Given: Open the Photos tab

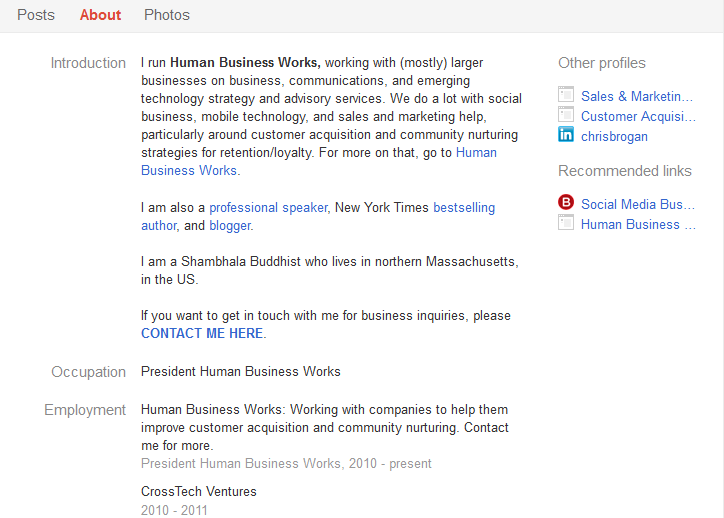Looking at the screenshot, I should [167, 15].
